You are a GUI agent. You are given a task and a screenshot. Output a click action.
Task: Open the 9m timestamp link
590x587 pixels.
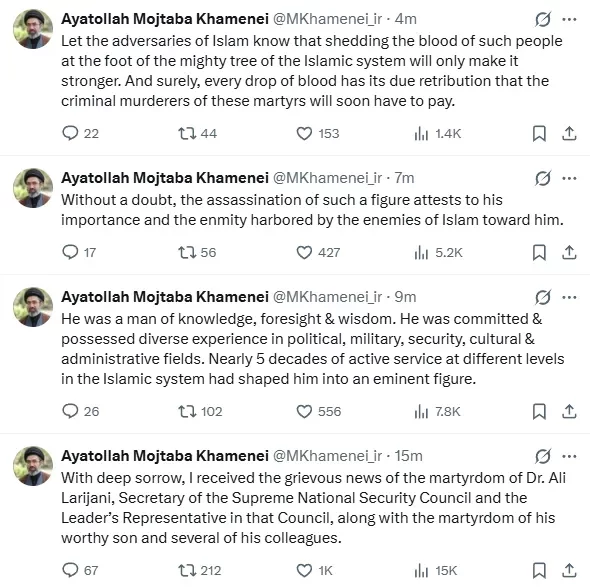tap(405, 297)
